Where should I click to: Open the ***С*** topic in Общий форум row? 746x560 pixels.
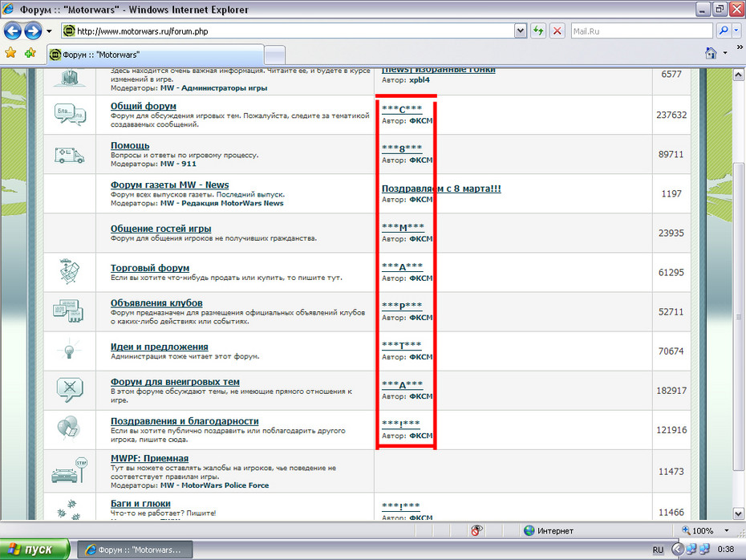pyautogui.click(x=402, y=109)
